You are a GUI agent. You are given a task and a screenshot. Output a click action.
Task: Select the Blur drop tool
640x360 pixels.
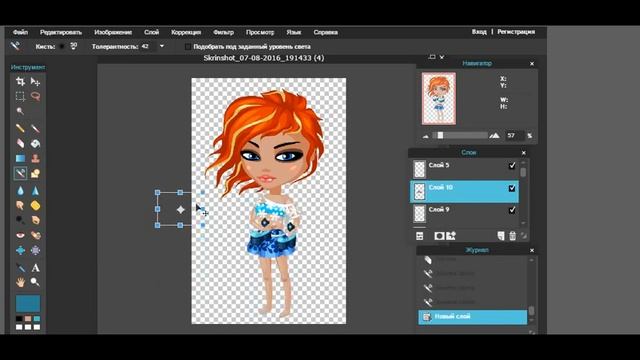click(x=20, y=191)
